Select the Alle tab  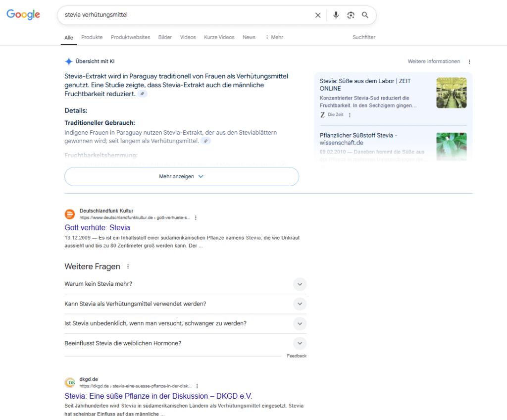(69, 38)
